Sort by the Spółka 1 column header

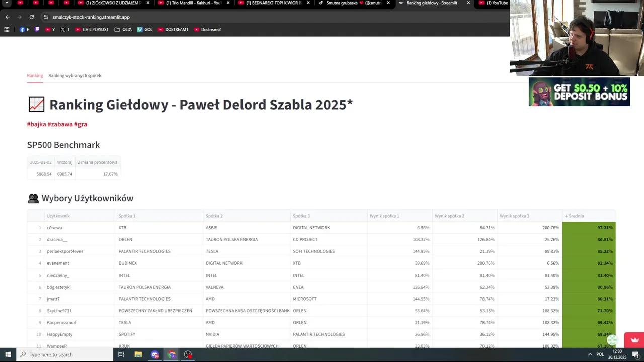tap(159, 216)
